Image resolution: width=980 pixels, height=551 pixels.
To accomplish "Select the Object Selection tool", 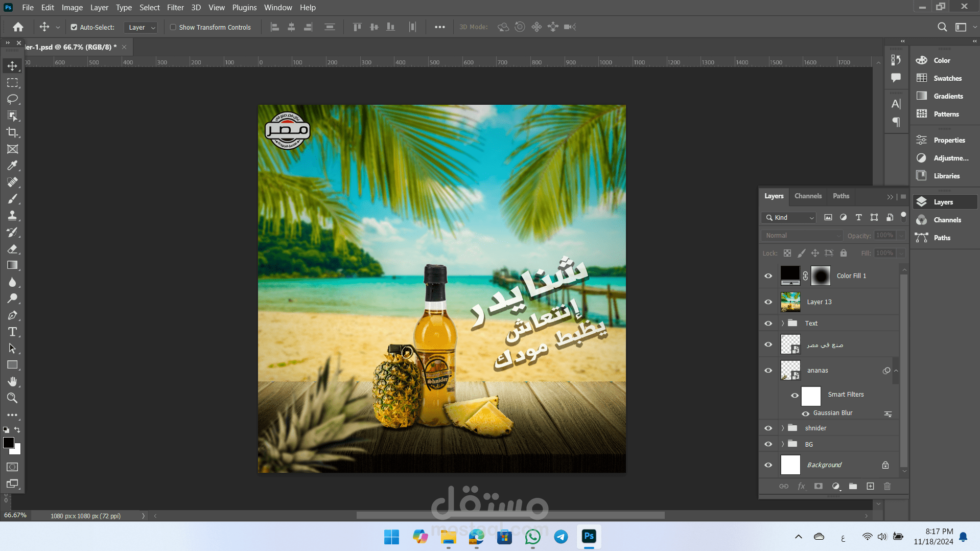I will (12, 116).
